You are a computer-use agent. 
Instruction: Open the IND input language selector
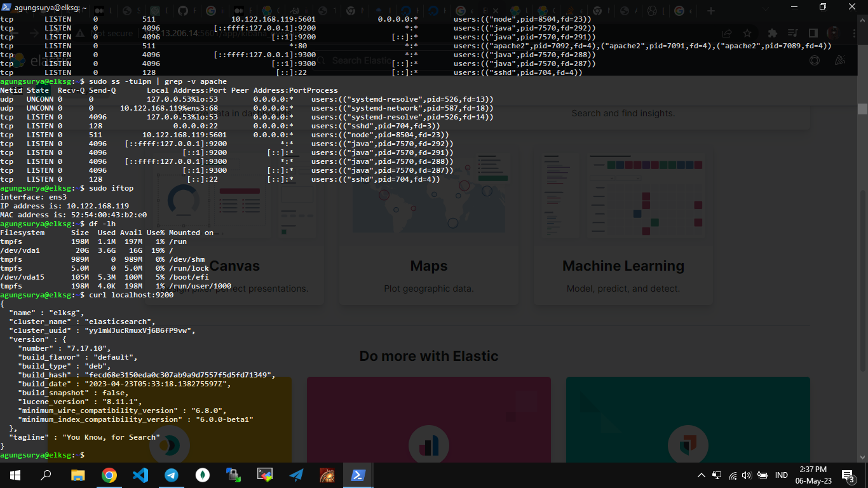pyautogui.click(x=782, y=475)
